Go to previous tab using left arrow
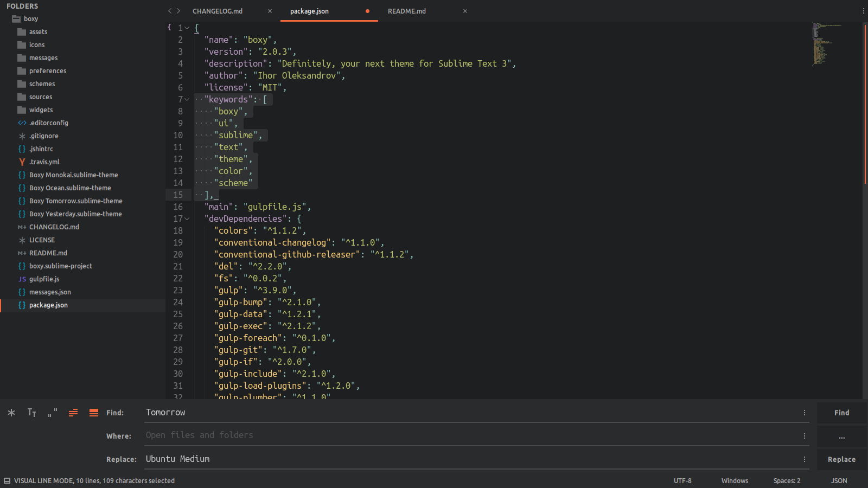This screenshot has height=488, width=868. pos(170,11)
